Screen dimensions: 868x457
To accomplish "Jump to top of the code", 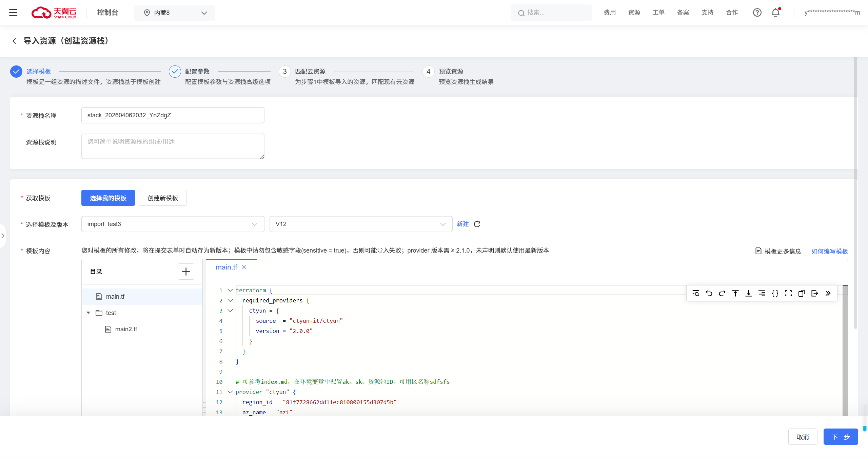I will (735, 294).
